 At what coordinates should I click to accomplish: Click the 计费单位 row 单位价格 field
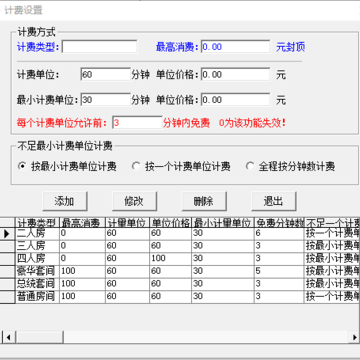235,74
